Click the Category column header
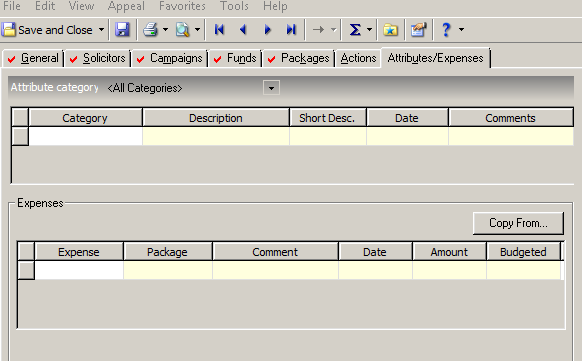The height and width of the screenshot is (361, 582). tap(85, 118)
